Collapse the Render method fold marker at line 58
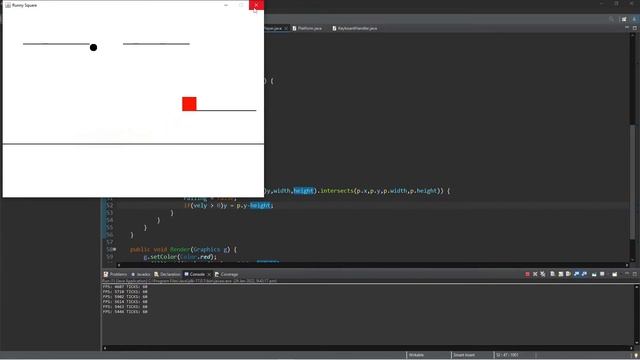Screen dimensions: 640x360 point(115,249)
